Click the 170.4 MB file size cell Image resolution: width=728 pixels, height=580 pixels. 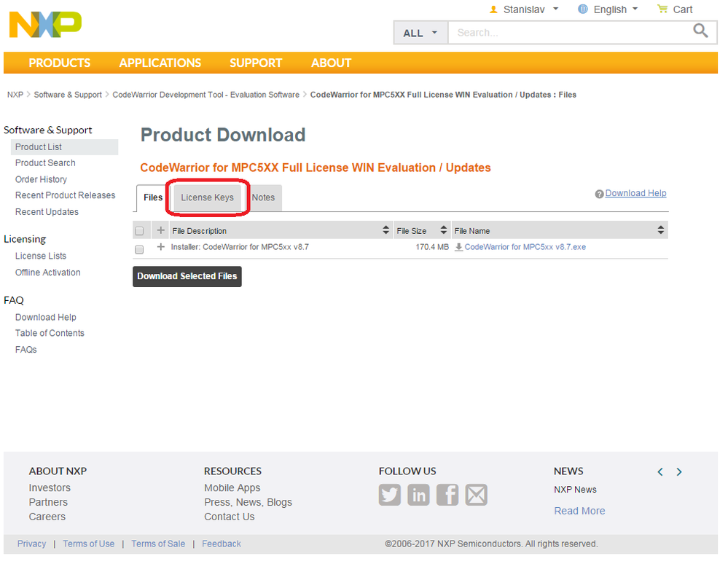pos(432,247)
